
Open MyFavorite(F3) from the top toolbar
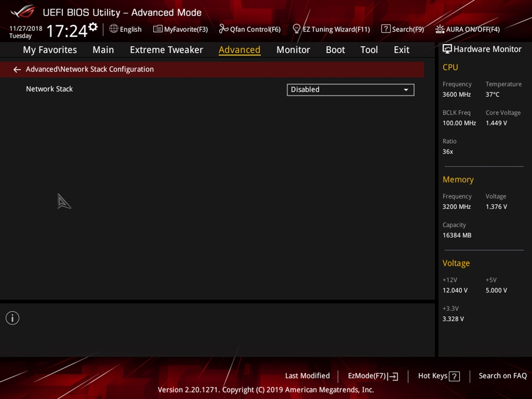pyautogui.click(x=180, y=29)
